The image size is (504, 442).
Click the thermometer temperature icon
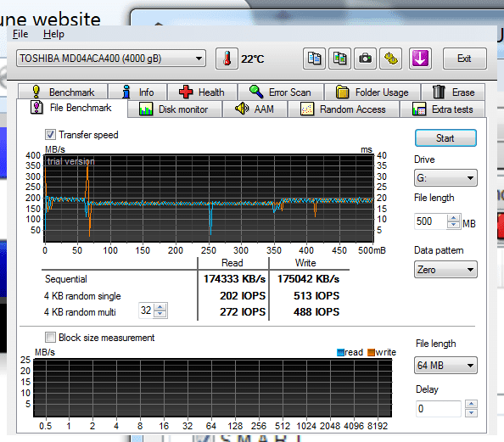coord(227,59)
